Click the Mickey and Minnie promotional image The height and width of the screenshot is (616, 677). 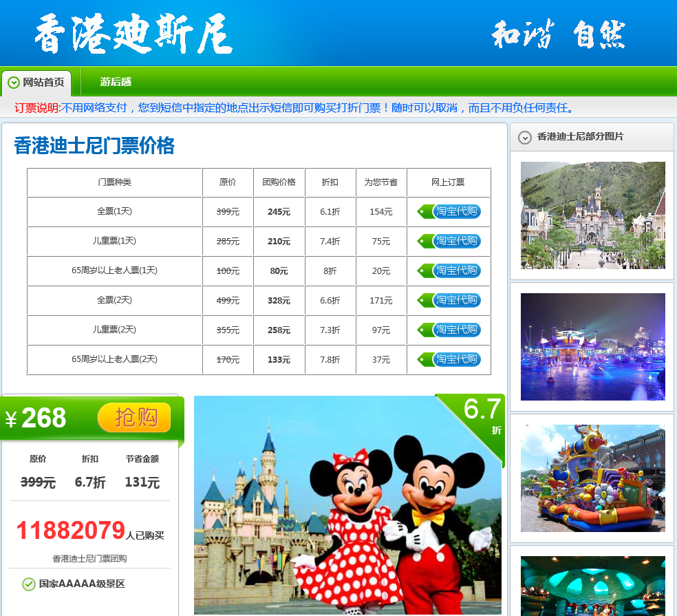click(x=347, y=505)
